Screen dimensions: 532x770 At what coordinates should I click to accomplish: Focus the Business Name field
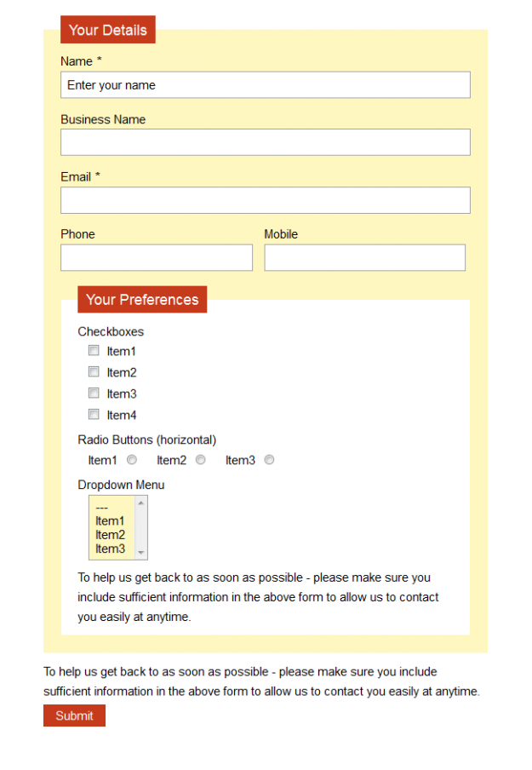click(265, 142)
